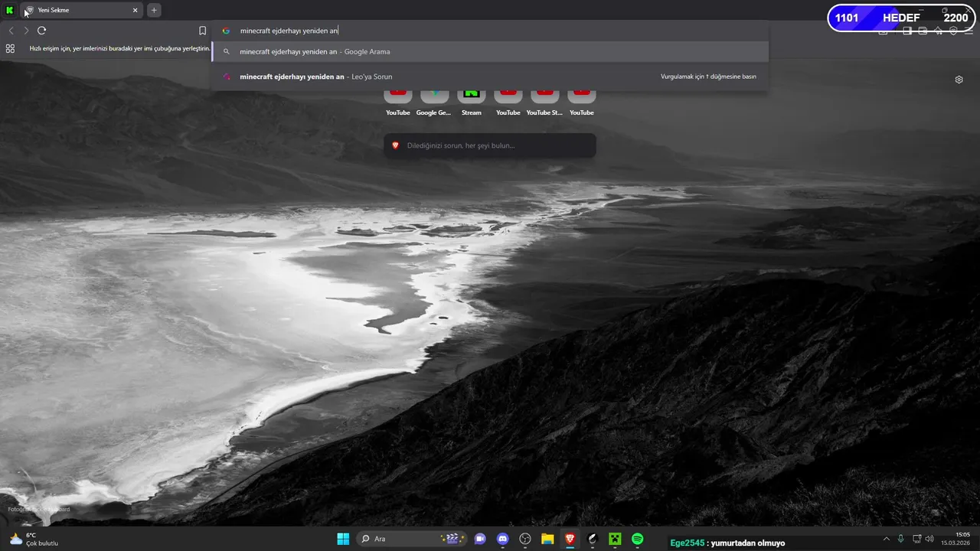Open Microsoft Teams from the taskbar
The image size is (980, 551).
click(x=480, y=539)
